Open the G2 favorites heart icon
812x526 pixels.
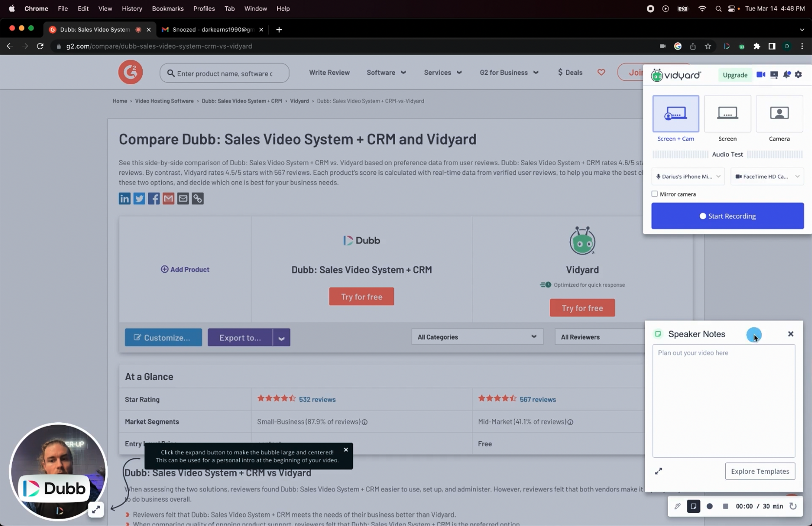click(x=601, y=72)
